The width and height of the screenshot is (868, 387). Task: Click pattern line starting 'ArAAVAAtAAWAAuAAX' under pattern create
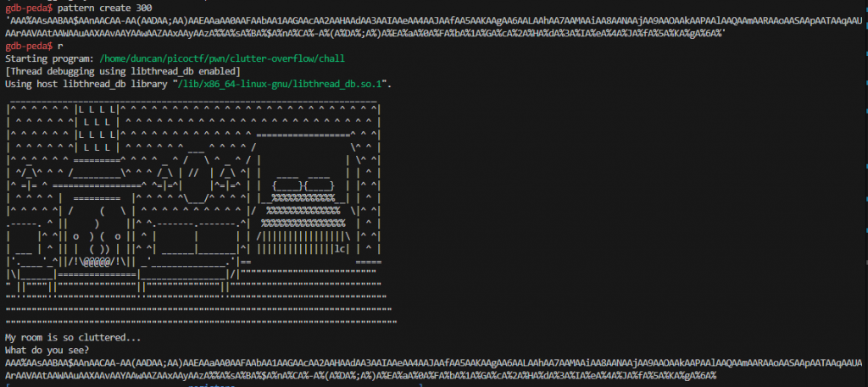pos(364,33)
